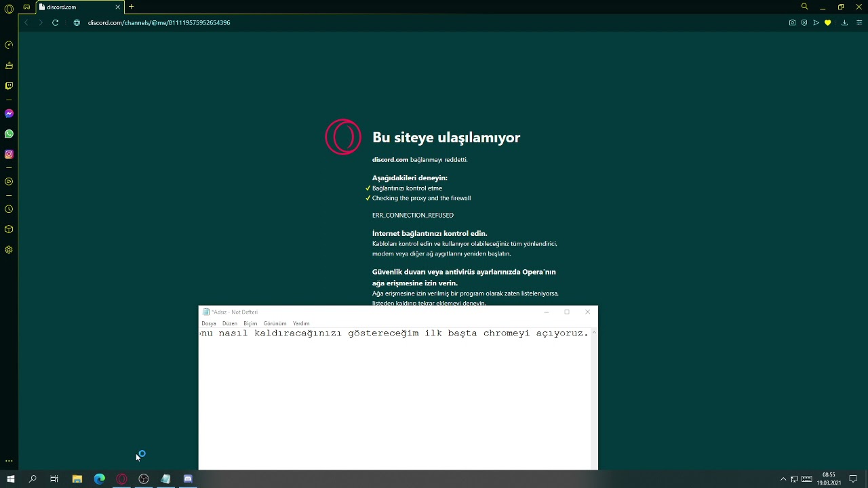
Task: Open WhatsApp in the sidebar
Action: (9, 134)
